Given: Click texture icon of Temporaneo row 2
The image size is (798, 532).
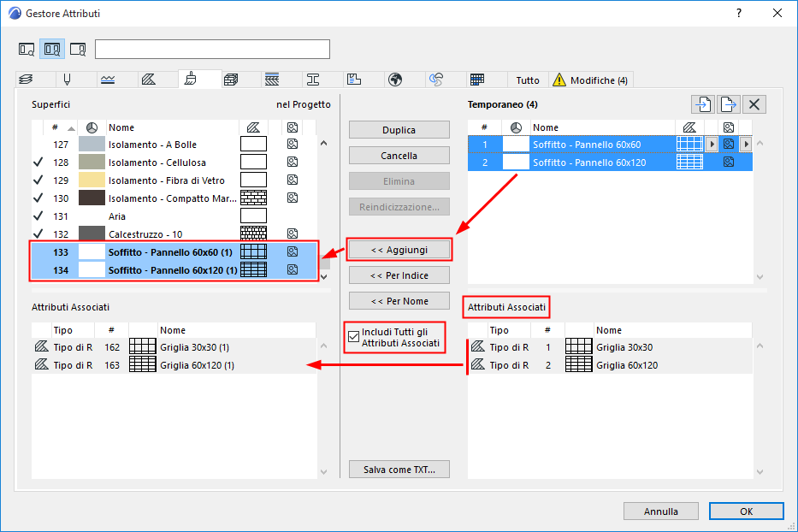Looking at the screenshot, I should [729, 162].
